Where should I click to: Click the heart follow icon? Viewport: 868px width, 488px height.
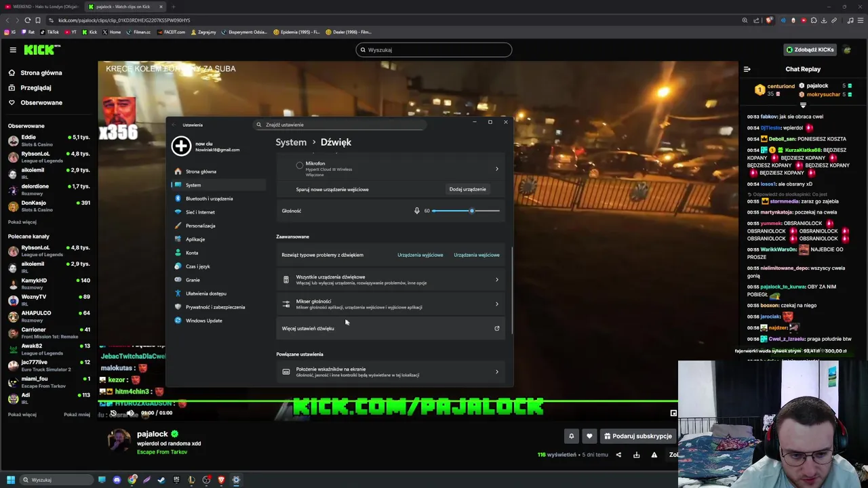coord(589,436)
